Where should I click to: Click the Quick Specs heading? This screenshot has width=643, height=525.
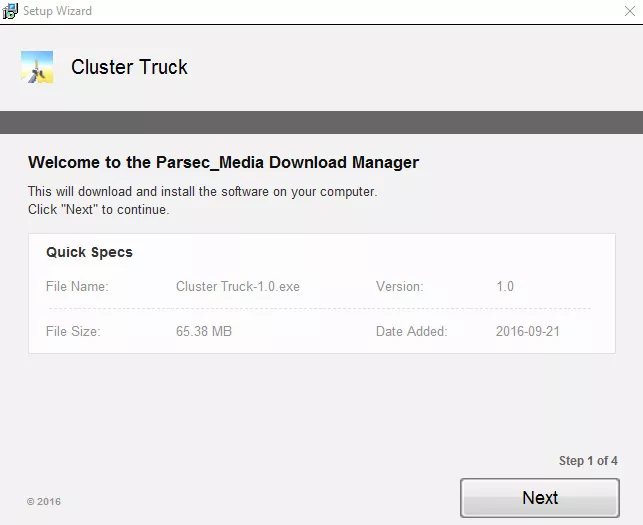point(89,252)
